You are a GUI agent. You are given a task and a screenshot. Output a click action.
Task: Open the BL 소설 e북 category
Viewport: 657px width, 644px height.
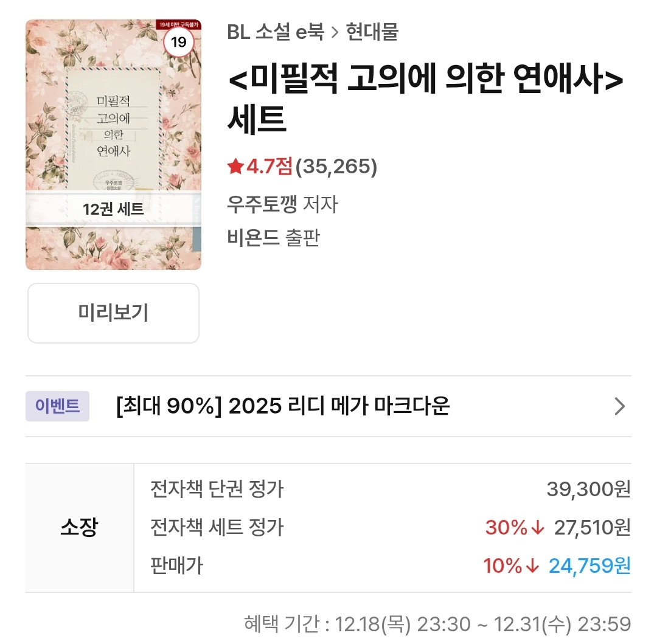click(x=276, y=32)
